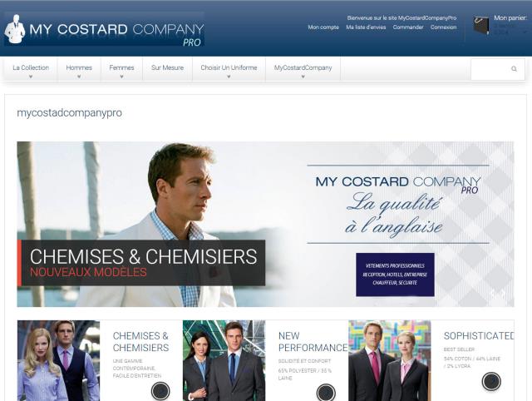Click the search magnifier icon

coord(514,69)
